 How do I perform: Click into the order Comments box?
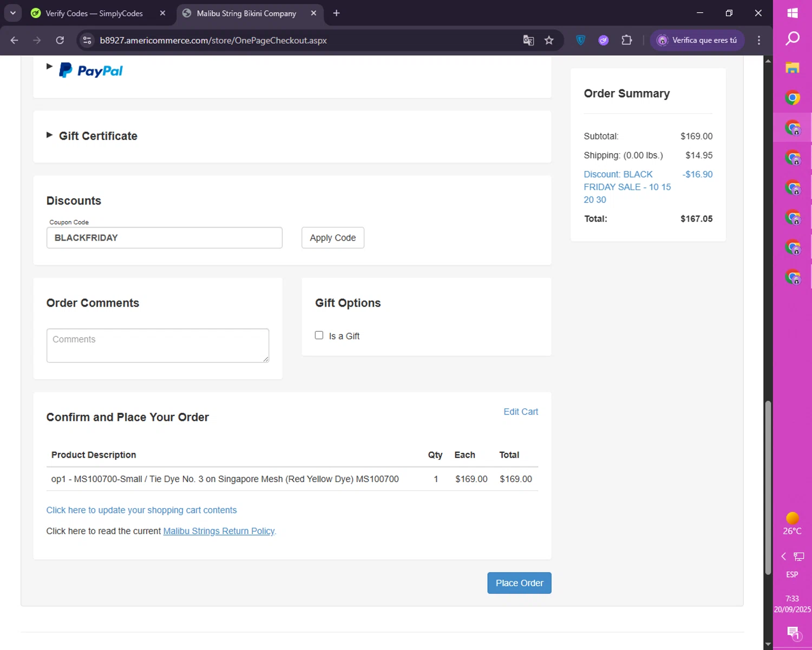click(x=158, y=346)
